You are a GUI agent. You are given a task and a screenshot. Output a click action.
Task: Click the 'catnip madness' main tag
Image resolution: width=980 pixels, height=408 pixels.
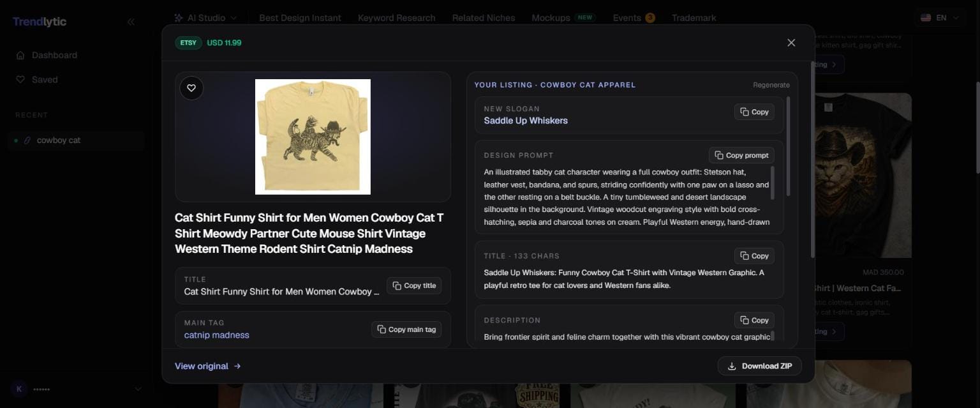coord(216,335)
